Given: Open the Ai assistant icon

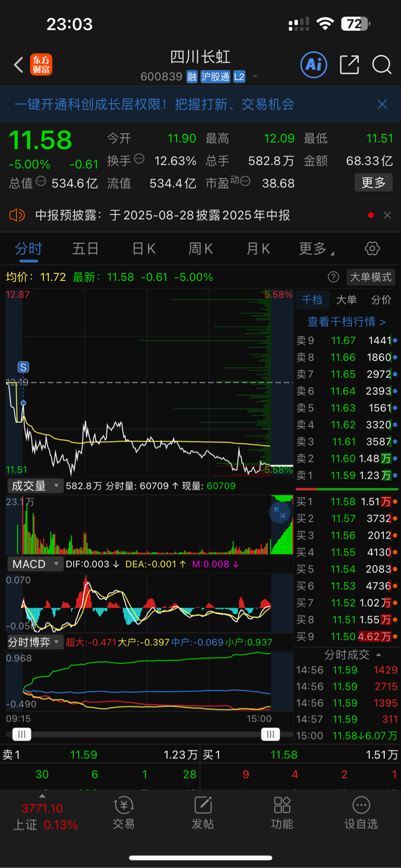Looking at the screenshot, I should 314,65.
